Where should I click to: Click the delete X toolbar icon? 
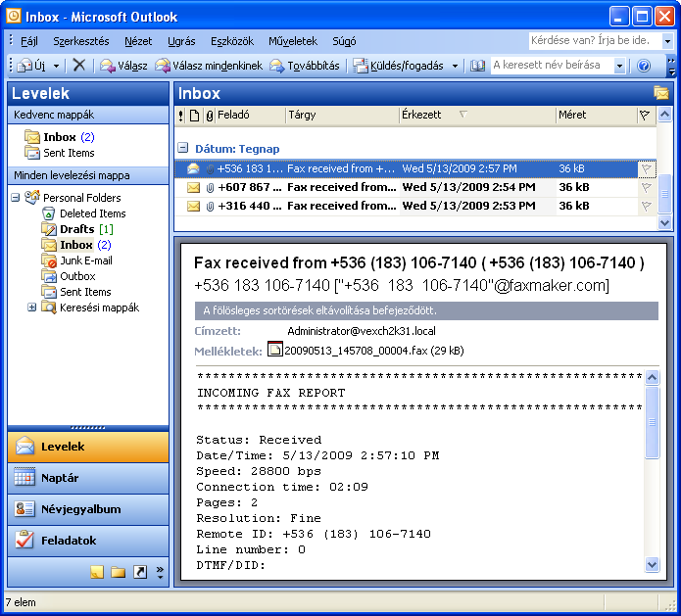(x=79, y=65)
